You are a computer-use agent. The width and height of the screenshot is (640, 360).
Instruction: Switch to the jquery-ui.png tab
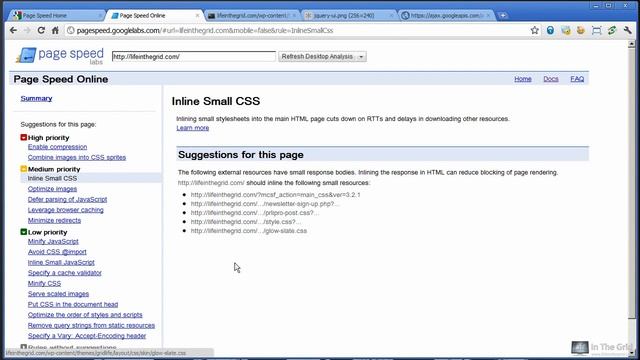coord(349,16)
